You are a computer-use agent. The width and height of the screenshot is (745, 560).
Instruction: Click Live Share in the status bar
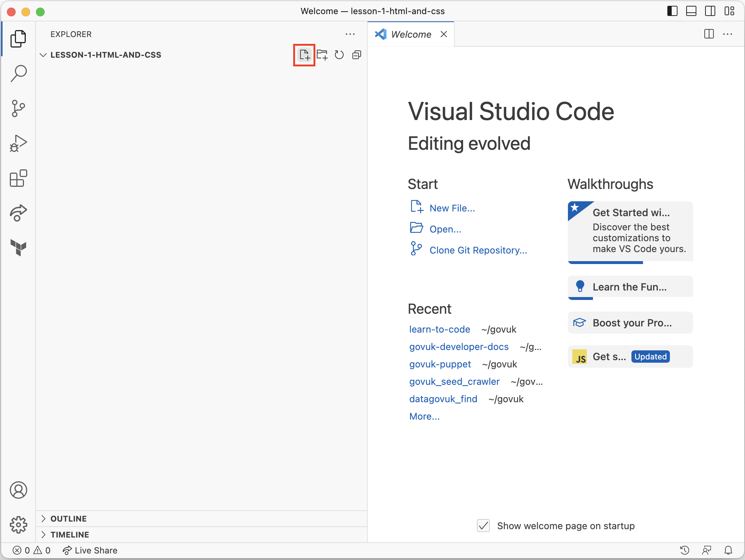[x=90, y=551]
